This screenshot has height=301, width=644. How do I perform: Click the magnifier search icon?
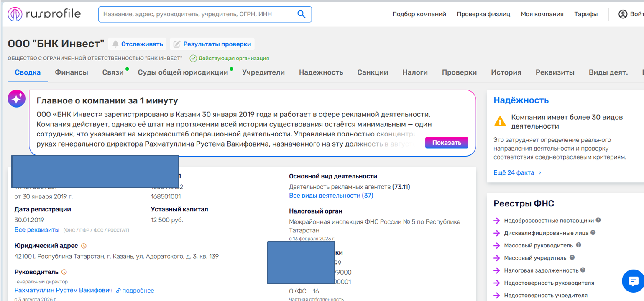pyautogui.click(x=301, y=14)
